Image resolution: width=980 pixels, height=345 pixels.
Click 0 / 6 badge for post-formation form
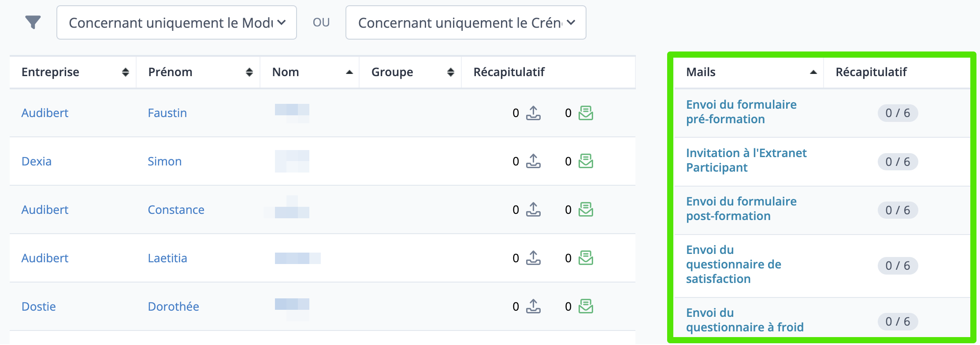898,210
